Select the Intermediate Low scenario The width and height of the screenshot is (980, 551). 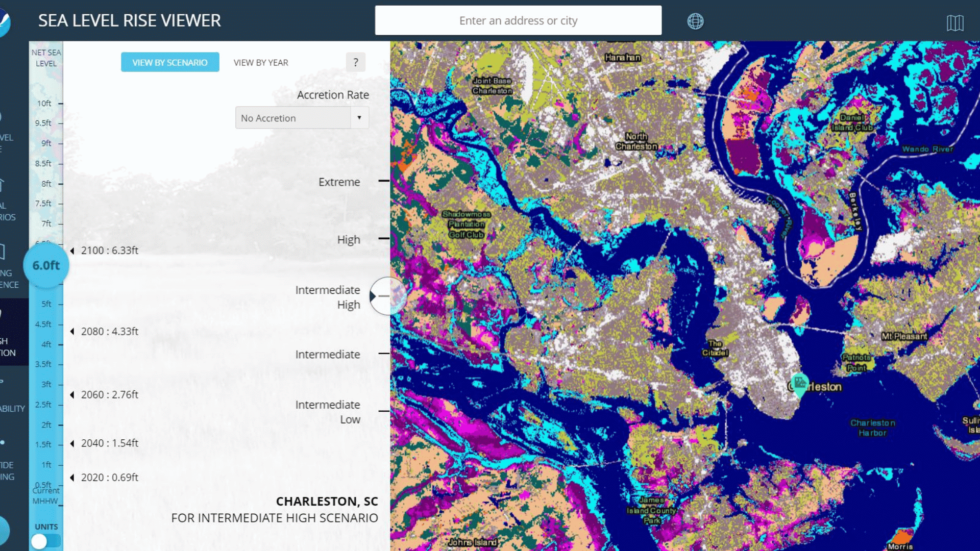328,412
